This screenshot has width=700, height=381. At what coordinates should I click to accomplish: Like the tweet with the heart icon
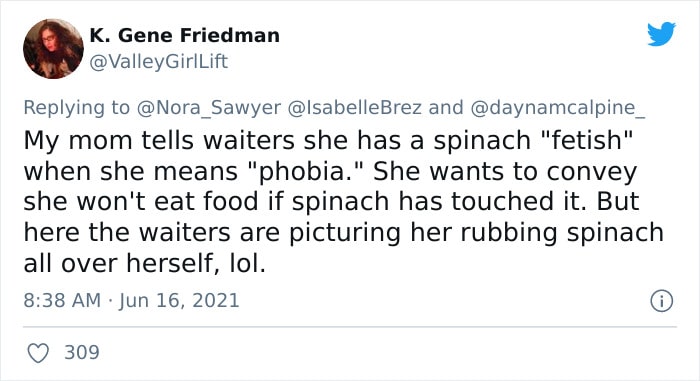38,353
